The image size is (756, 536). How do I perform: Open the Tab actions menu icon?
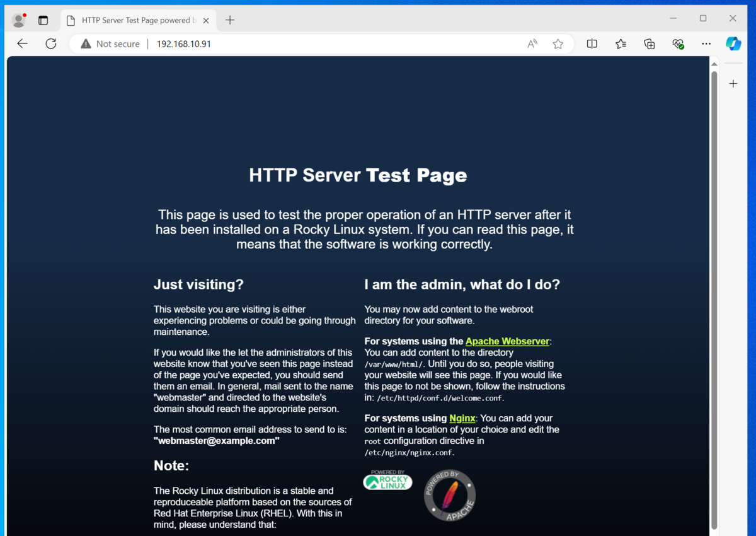pos(43,20)
